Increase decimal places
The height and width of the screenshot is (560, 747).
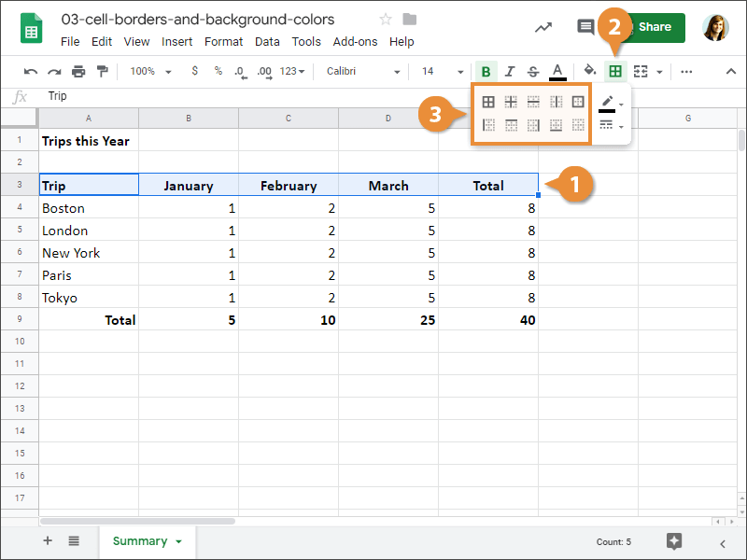pos(264,72)
